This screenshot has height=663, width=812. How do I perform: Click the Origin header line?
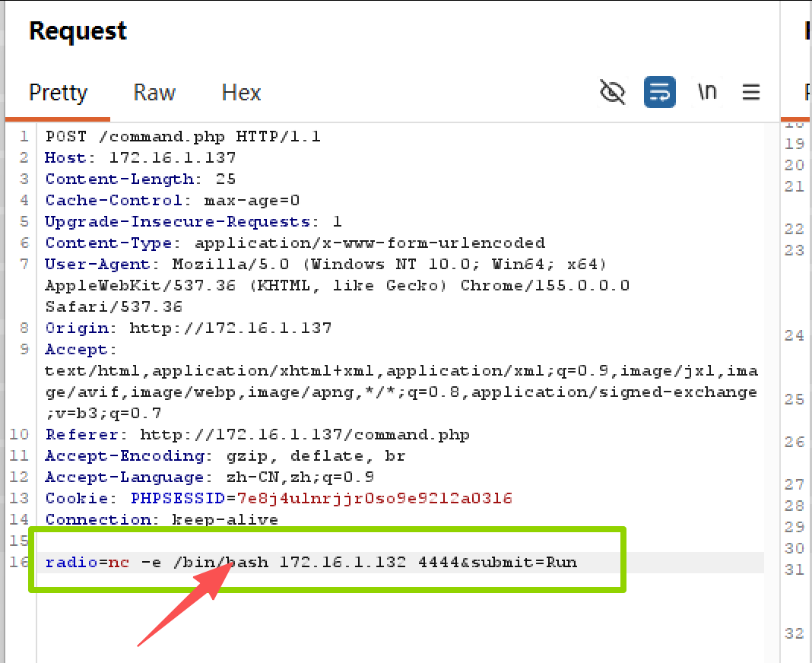click(189, 328)
